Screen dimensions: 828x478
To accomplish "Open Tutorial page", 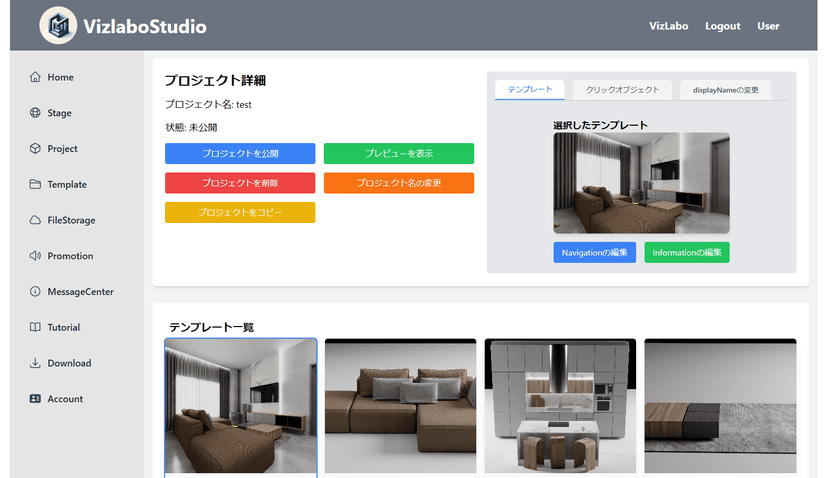I will tap(63, 327).
